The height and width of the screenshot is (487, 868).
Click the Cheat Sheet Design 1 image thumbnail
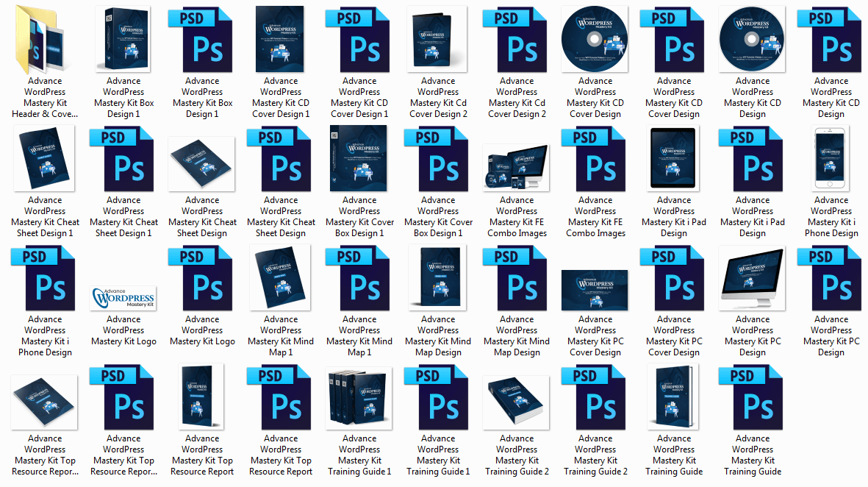(x=44, y=158)
